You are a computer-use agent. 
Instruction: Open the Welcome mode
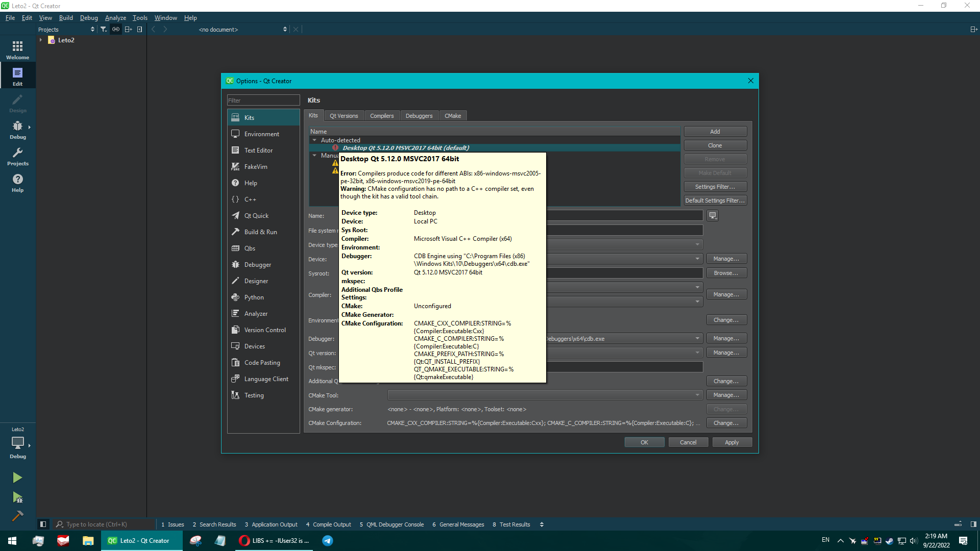point(17,50)
